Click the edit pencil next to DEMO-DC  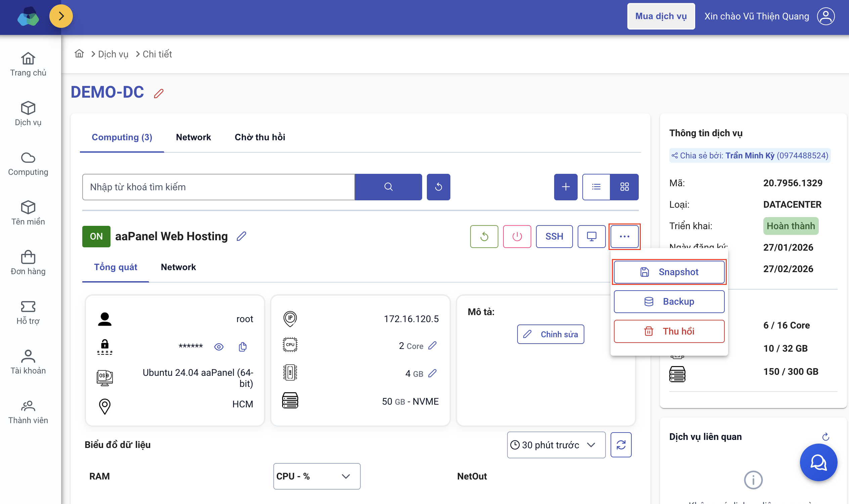[159, 93]
